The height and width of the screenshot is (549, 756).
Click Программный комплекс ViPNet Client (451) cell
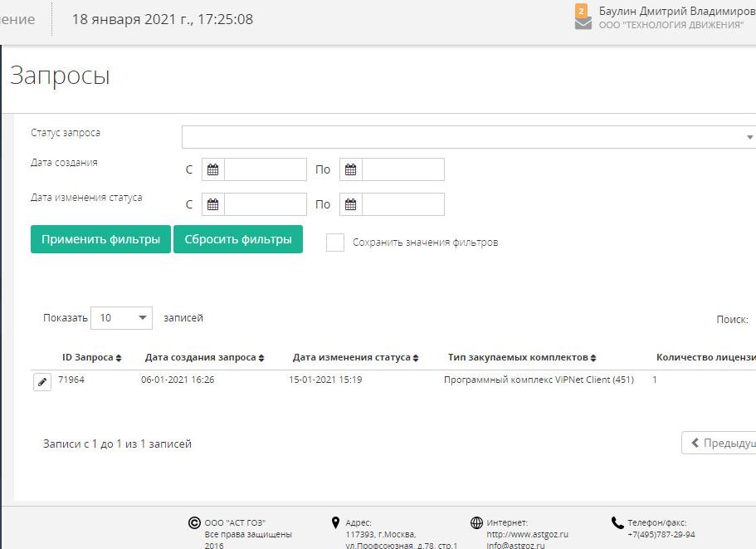click(x=539, y=380)
